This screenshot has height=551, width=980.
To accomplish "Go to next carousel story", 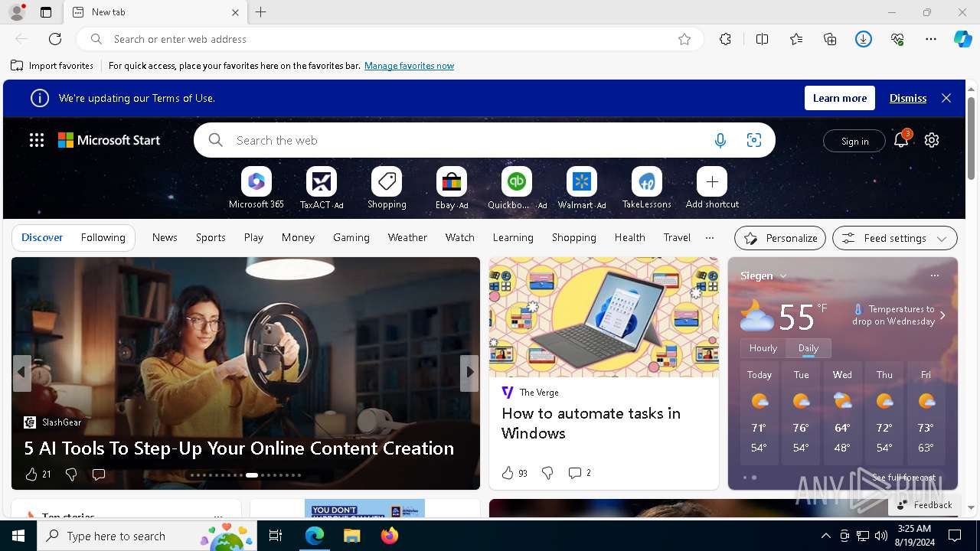I will pos(469,373).
